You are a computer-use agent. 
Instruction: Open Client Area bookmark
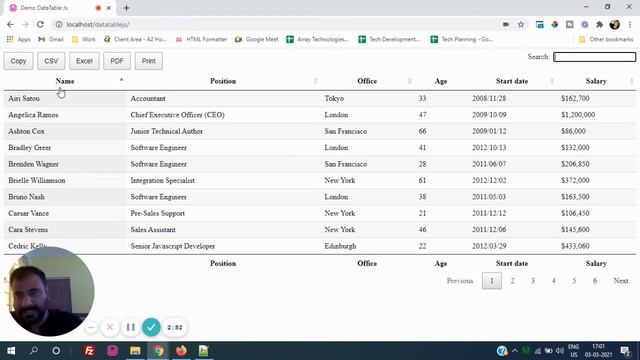(135, 39)
